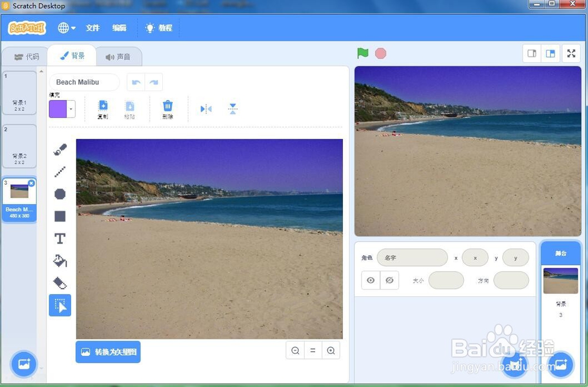Select backdrop thumbnail 背景2

click(x=19, y=146)
